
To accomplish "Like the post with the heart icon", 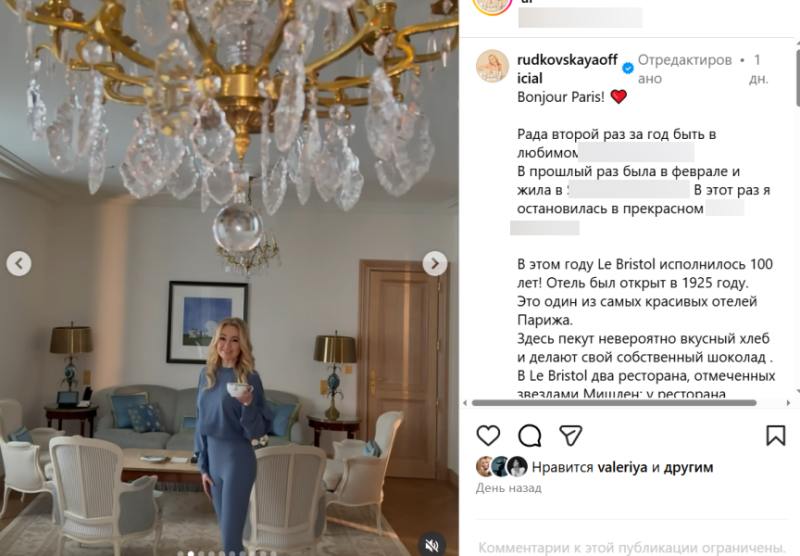I will click(x=488, y=436).
